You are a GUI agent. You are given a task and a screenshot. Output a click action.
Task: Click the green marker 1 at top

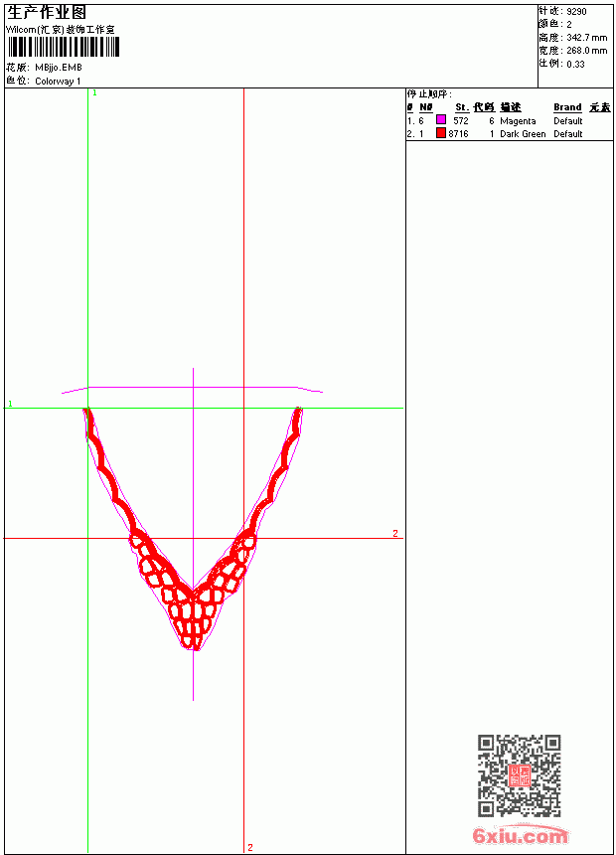pyautogui.click(x=94, y=93)
